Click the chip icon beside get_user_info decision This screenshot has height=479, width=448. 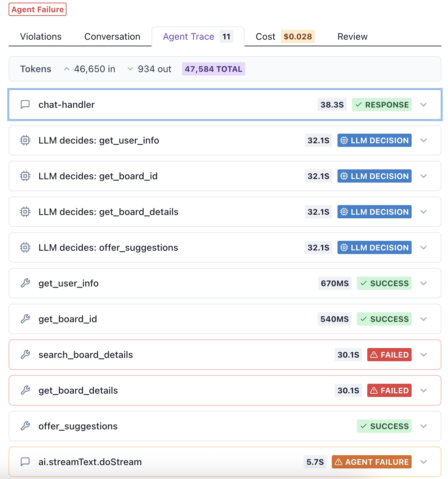pos(25,140)
